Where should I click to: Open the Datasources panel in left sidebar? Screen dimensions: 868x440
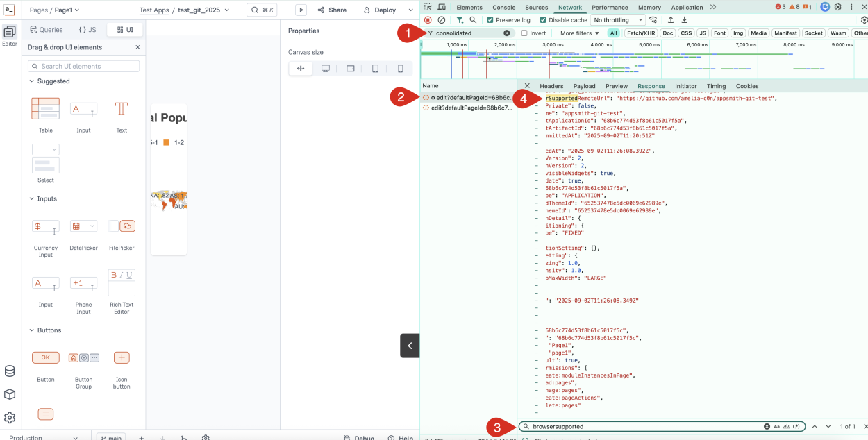10,371
